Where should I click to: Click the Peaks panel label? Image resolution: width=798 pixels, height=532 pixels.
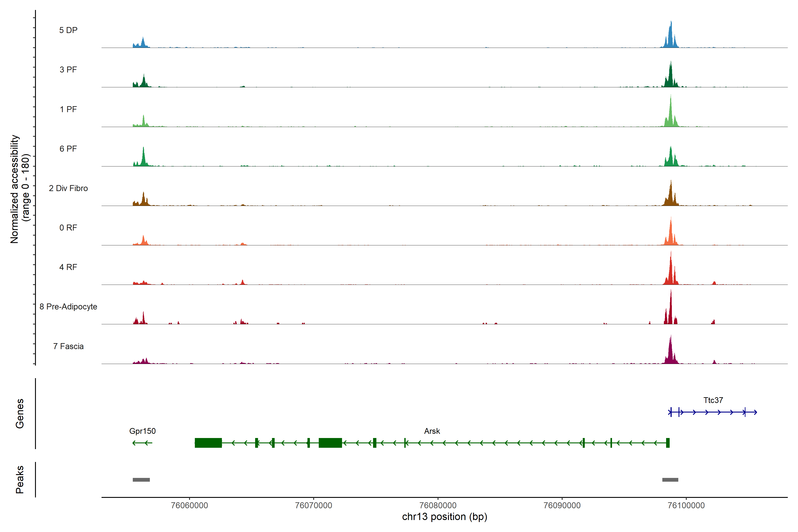20,479
